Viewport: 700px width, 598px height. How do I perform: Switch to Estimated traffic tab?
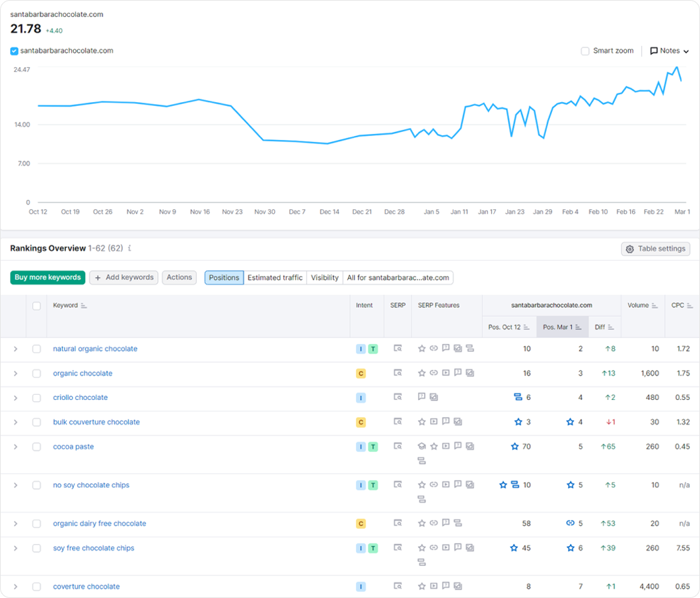(275, 277)
